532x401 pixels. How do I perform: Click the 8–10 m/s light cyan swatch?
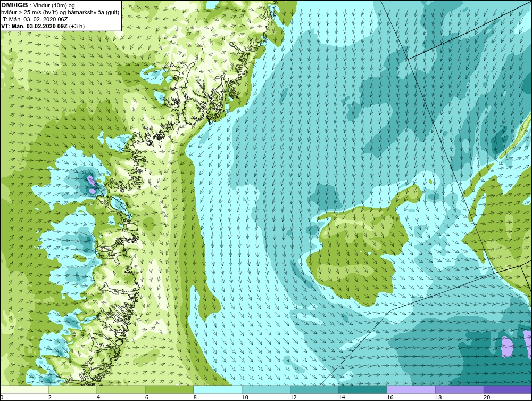pyautogui.click(x=218, y=389)
